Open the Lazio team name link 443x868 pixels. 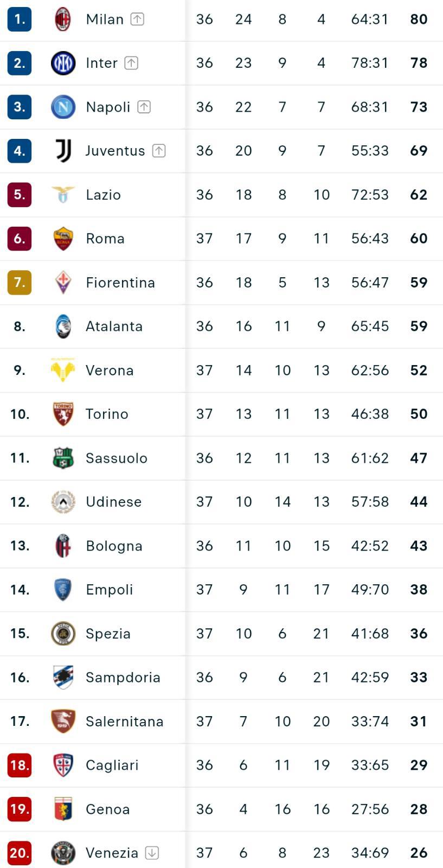pyautogui.click(x=103, y=195)
